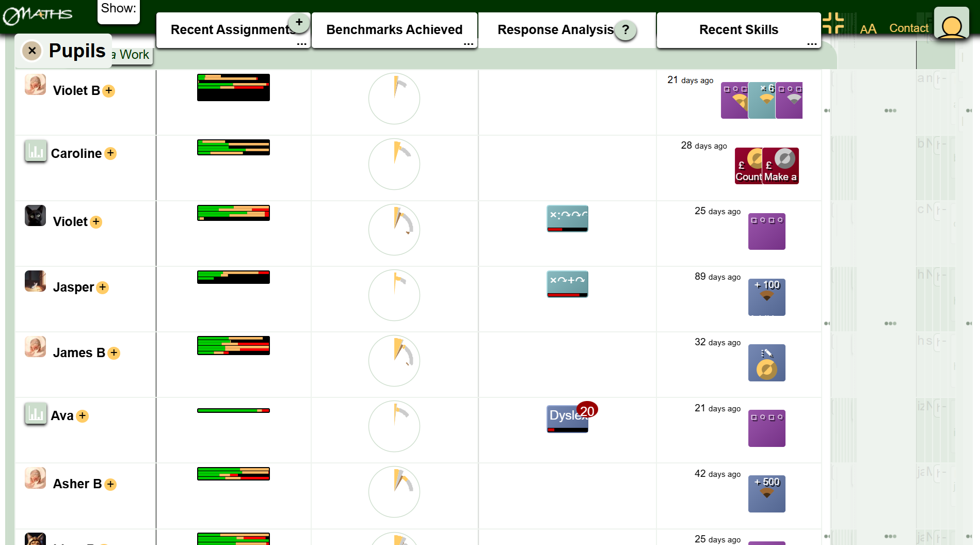Open Asher B's +500 skill tile
Image resolution: width=980 pixels, height=545 pixels.
766,493
